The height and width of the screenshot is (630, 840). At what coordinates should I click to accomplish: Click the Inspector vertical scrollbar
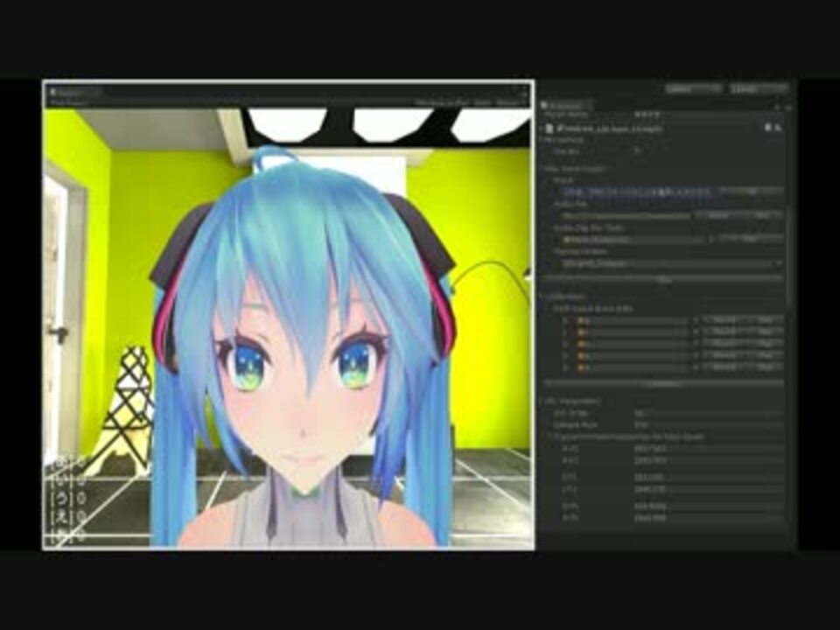pyautogui.click(x=789, y=257)
